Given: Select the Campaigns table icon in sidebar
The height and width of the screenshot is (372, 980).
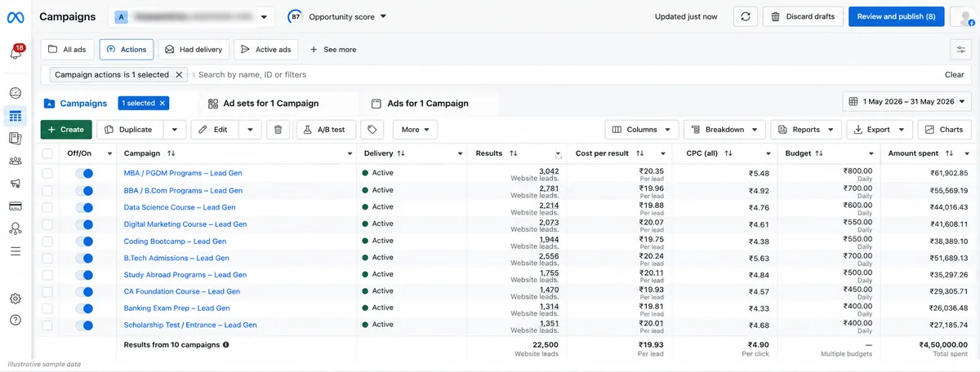Looking at the screenshot, I should click(15, 116).
